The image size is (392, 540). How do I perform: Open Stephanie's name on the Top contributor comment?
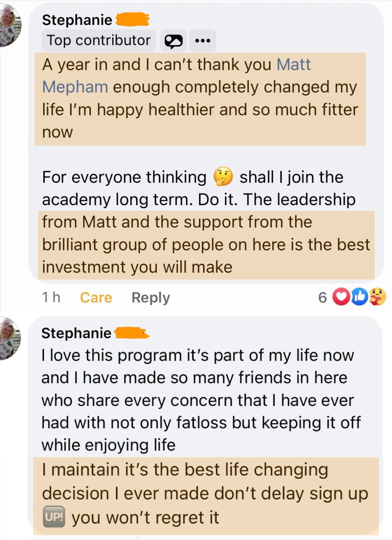[x=77, y=20]
